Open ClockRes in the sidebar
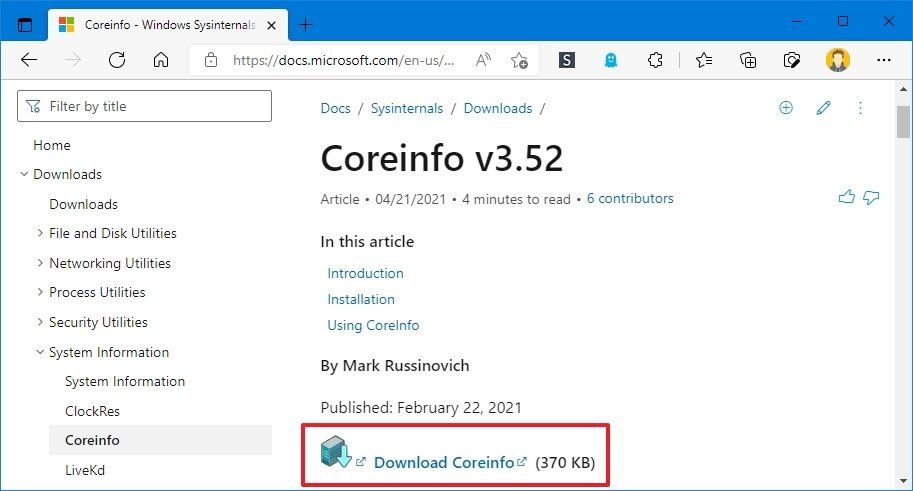913x491 pixels. click(93, 411)
